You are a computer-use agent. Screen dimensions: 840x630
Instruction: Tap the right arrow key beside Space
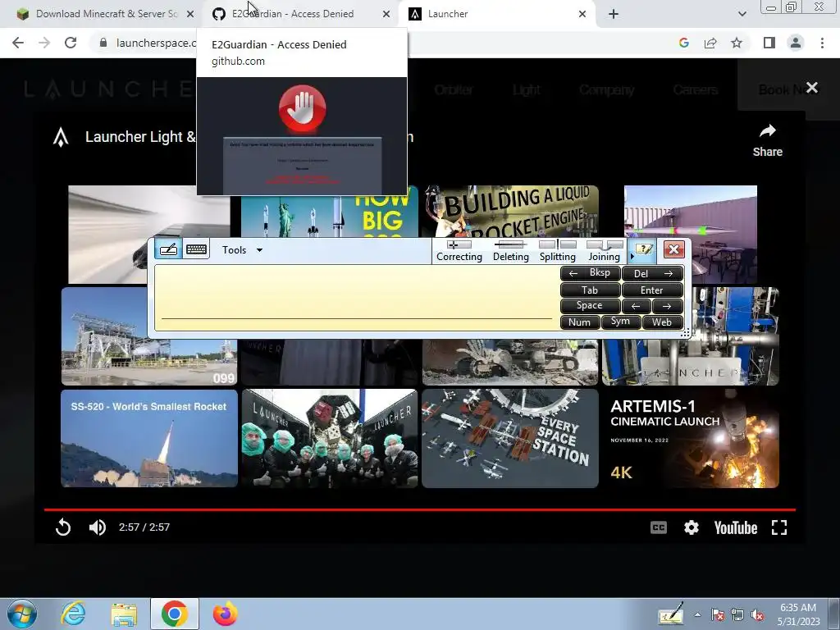668,306
